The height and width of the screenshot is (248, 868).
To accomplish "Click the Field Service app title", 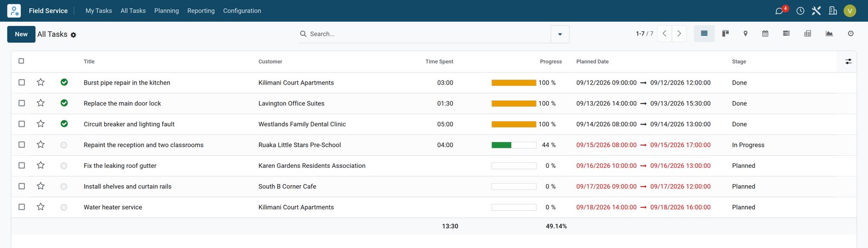I will click(x=48, y=11).
